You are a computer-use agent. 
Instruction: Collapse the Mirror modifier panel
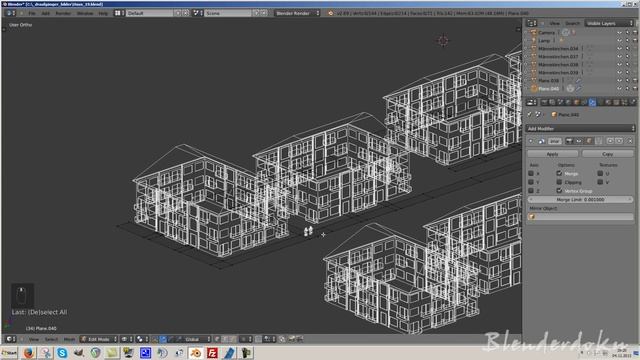pyautogui.click(x=531, y=141)
